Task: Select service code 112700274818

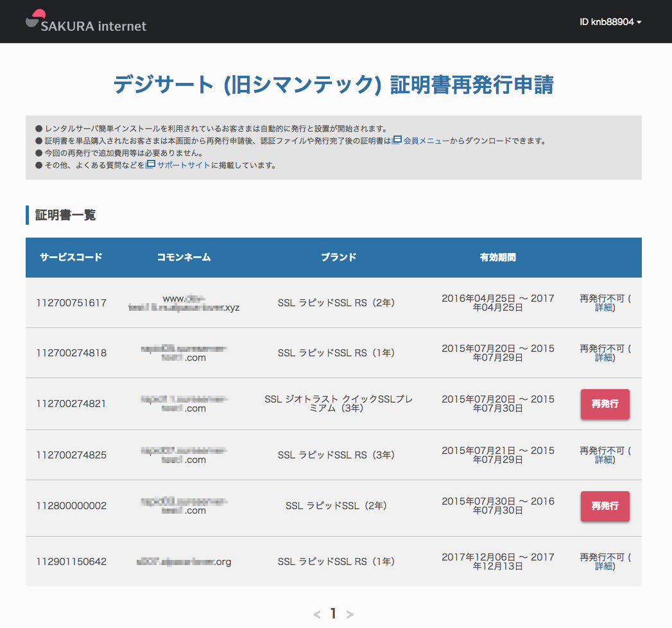Action: (71, 353)
